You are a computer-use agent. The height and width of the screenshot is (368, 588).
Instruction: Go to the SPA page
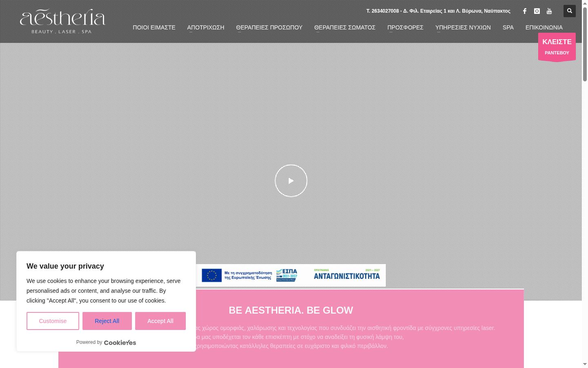[x=508, y=27]
